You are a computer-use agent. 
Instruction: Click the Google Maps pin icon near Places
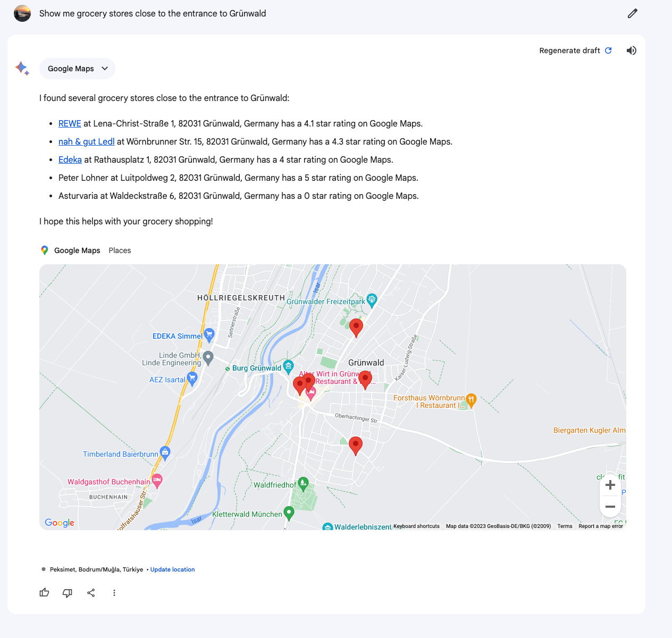tap(45, 250)
